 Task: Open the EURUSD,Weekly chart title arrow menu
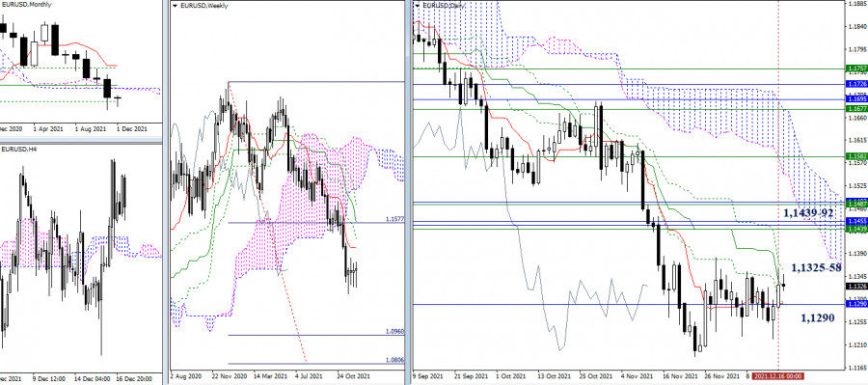point(176,6)
